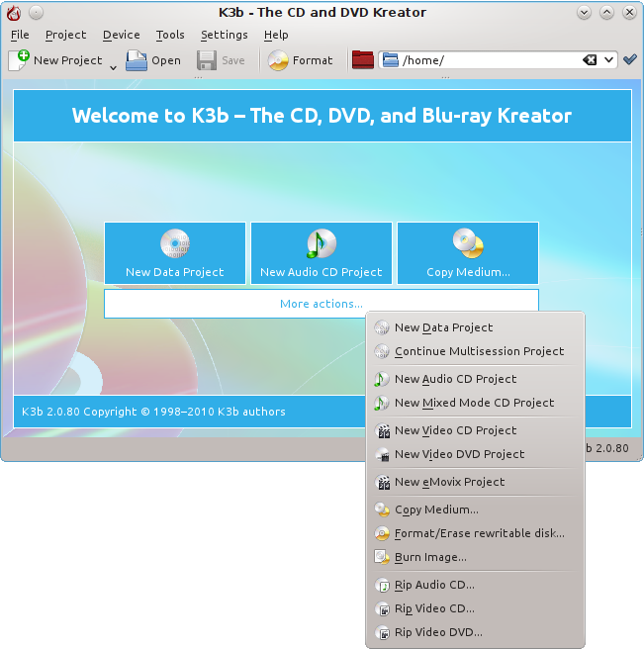Choose New Video CD Project
This screenshot has width=644, height=649.
tap(475, 430)
